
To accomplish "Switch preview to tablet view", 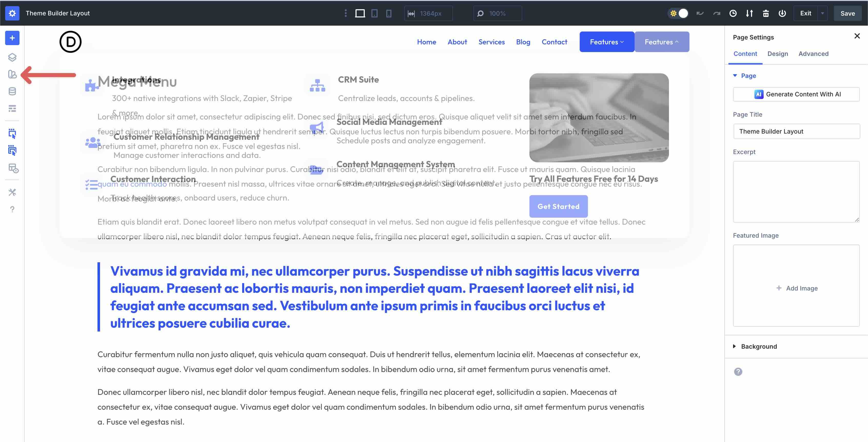I will pyautogui.click(x=374, y=13).
